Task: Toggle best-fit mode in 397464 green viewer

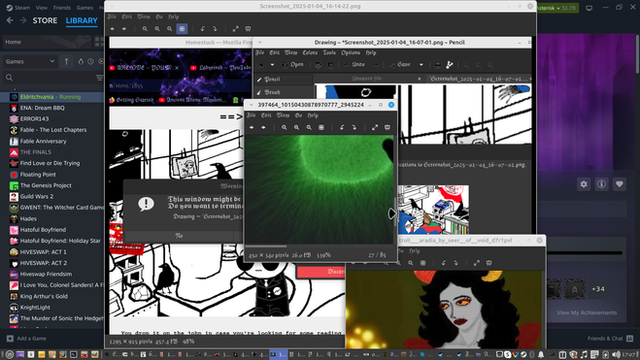Action: coord(321,127)
